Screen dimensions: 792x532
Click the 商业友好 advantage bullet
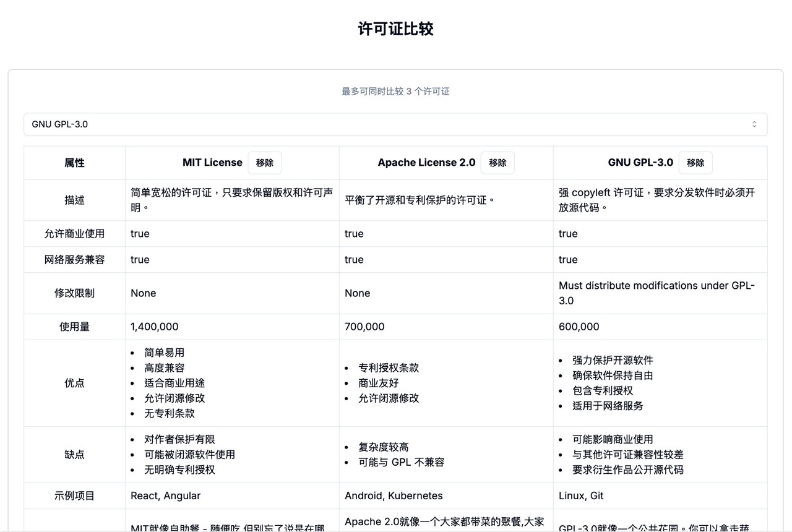pos(379,383)
